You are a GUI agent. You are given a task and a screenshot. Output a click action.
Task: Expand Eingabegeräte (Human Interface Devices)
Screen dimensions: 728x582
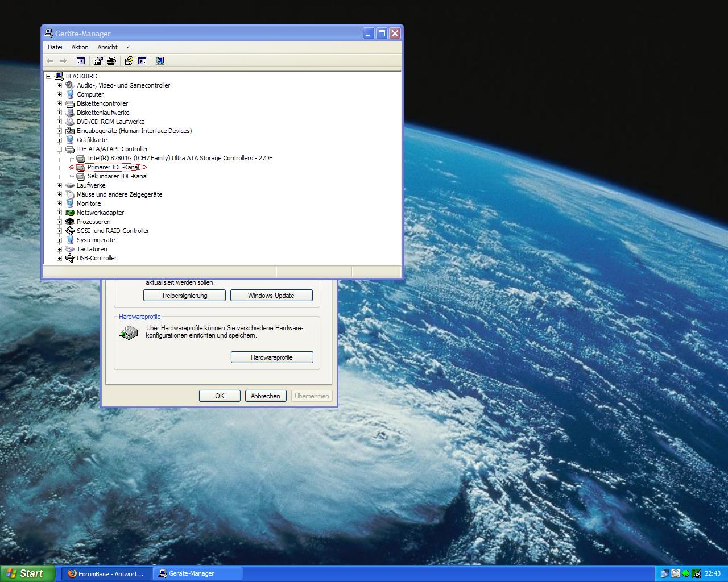59,131
